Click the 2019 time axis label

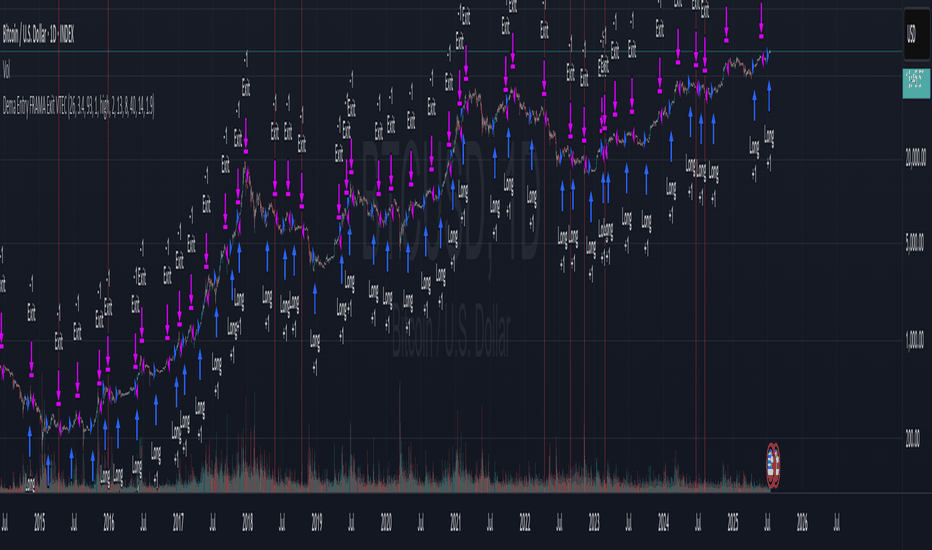(317, 523)
